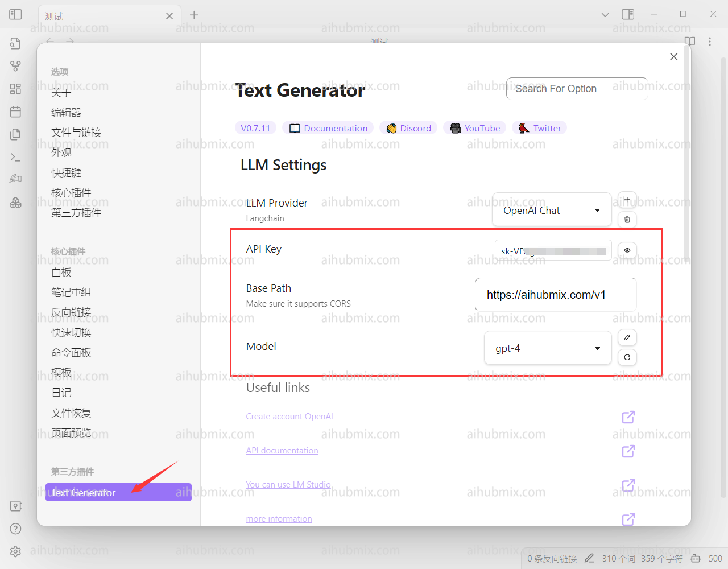
Task: Select Text Generator in settings sidebar
Action: 118,492
